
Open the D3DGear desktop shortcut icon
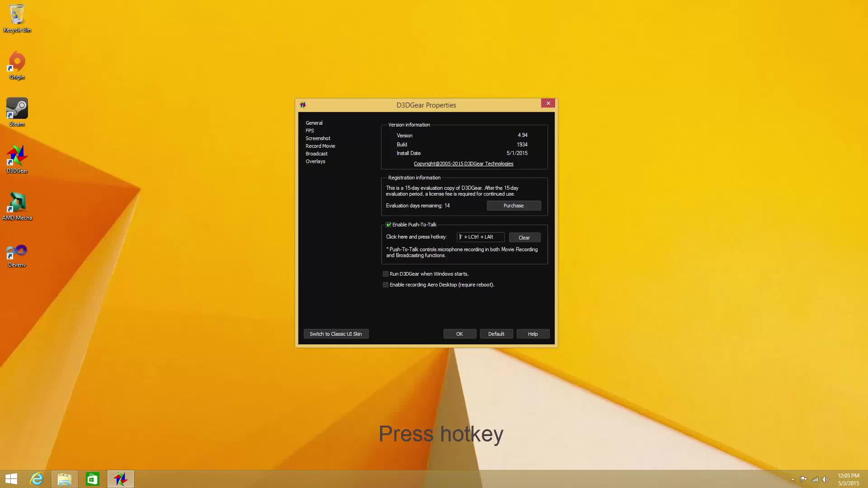17,156
